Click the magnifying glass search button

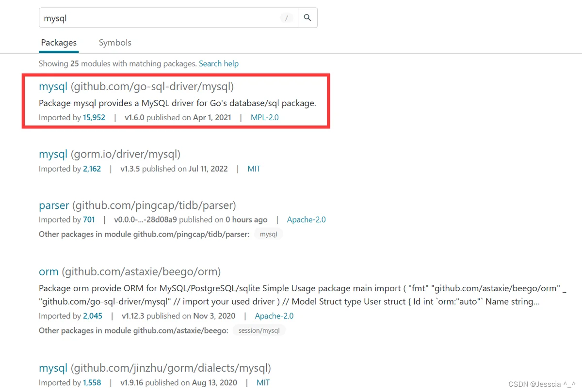point(307,18)
